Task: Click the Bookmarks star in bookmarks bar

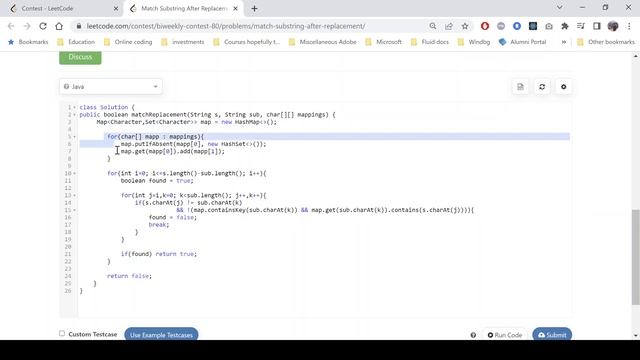Action: [x=28, y=42]
